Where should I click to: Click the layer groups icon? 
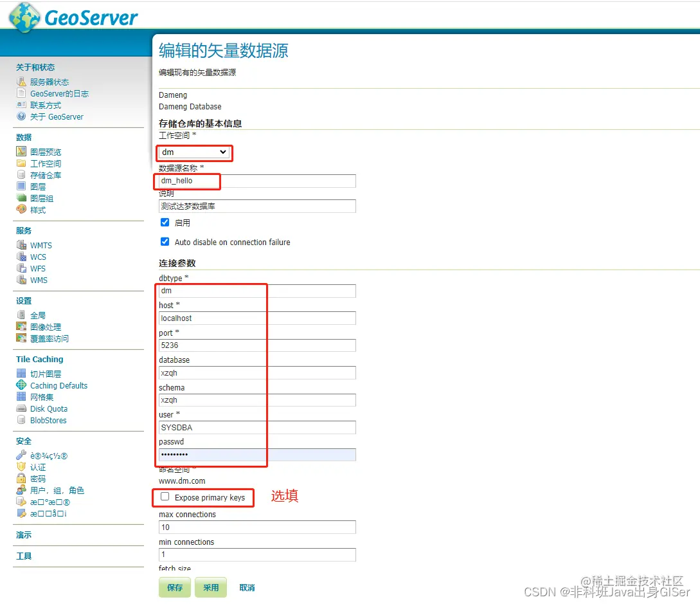pyautogui.click(x=21, y=198)
